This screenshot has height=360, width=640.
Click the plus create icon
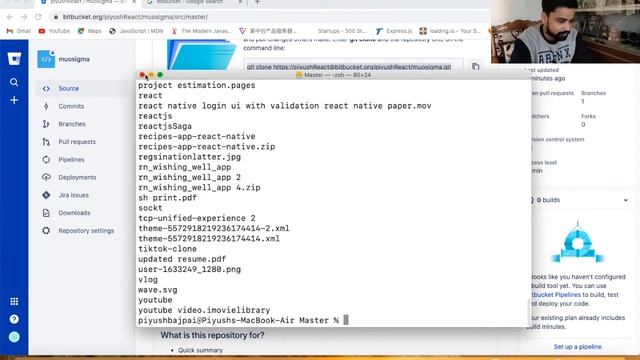pyautogui.click(x=14, y=100)
